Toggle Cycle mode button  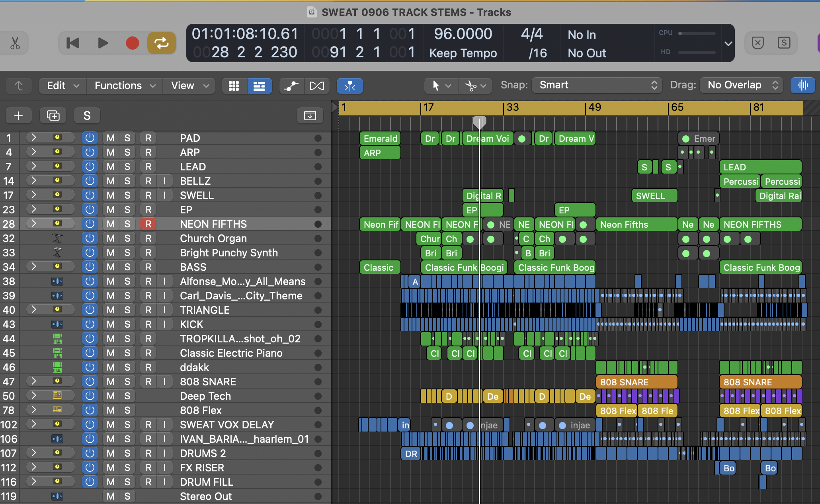[161, 43]
